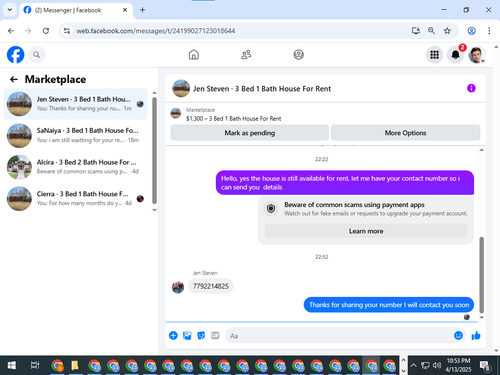Open Facebook search magnifier icon
This screenshot has height=375, width=500.
click(37, 55)
